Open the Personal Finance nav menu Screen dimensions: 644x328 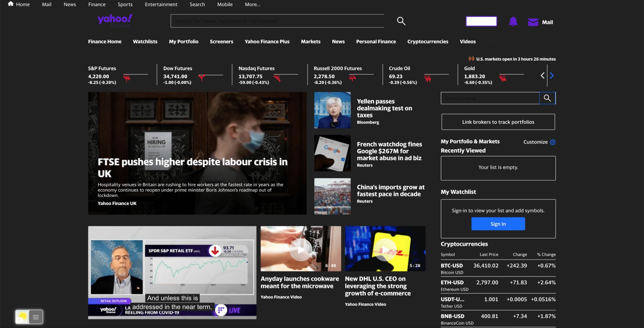click(x=376, y=41)
